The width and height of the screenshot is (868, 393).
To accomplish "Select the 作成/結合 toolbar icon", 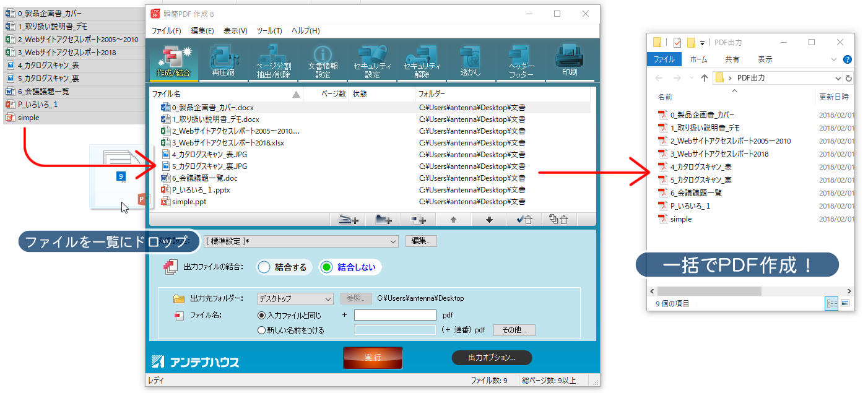I will (174, 61).
